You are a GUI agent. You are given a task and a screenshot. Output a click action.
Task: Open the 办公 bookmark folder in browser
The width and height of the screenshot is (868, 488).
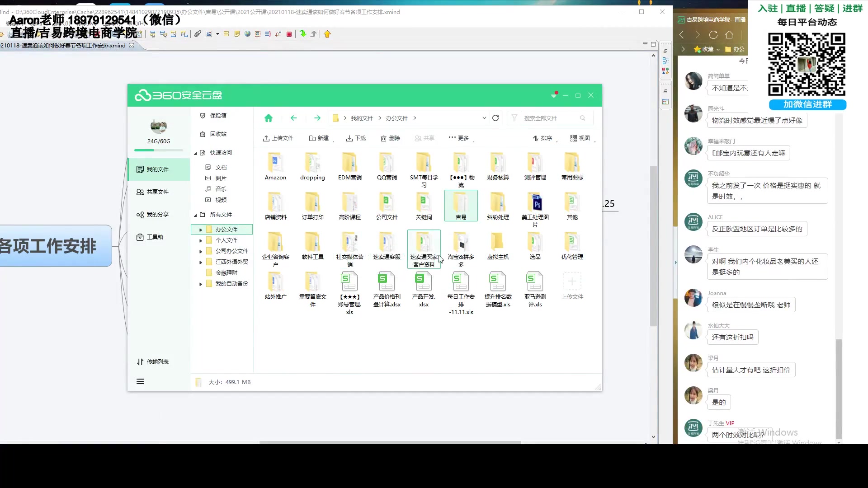click(x=735, y=49)
